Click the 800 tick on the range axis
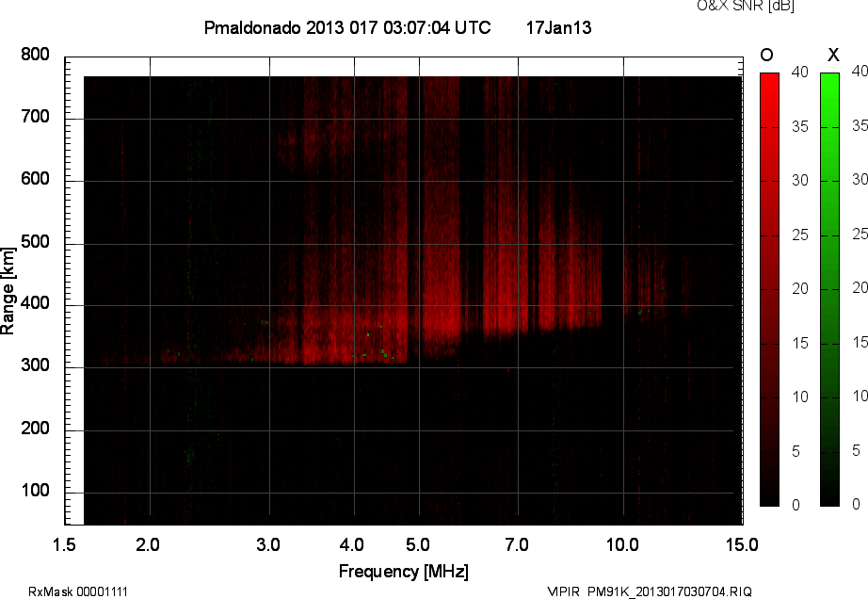 click(x=35, y=55)
